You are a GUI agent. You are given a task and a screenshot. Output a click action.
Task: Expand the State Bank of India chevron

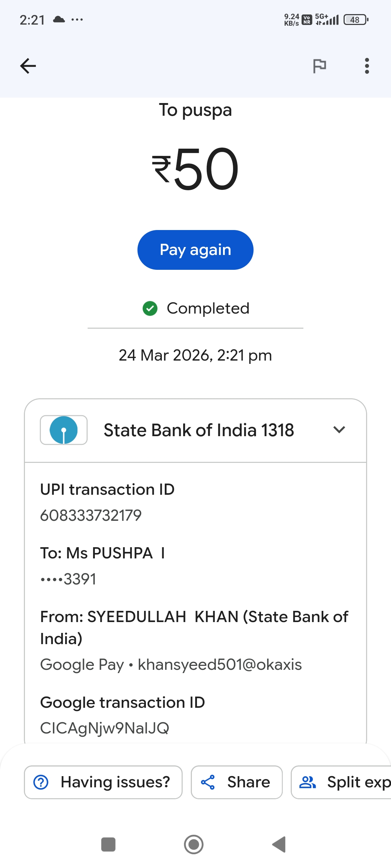(339, 430)
